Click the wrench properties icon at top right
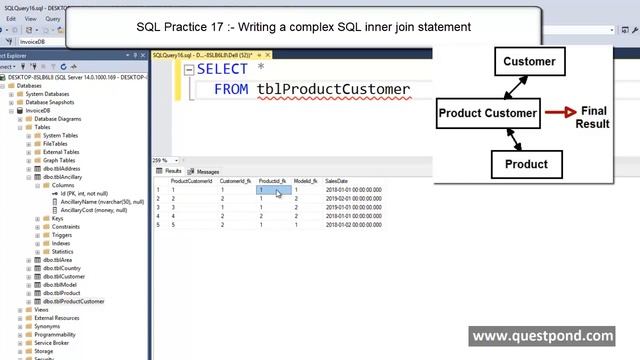Image resolution: width=640 pixels, height=360 pixels. tap(635, 30)
